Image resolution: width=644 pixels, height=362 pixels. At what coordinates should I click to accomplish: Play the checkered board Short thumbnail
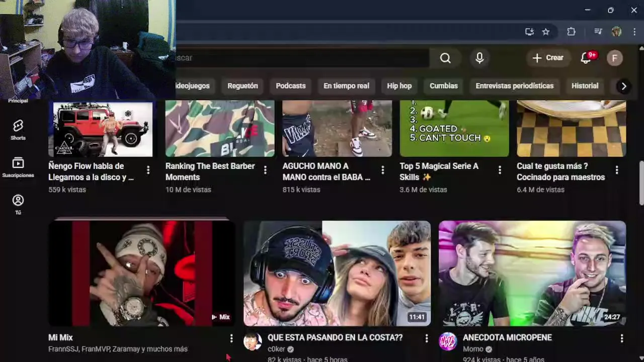coord(572,129)
